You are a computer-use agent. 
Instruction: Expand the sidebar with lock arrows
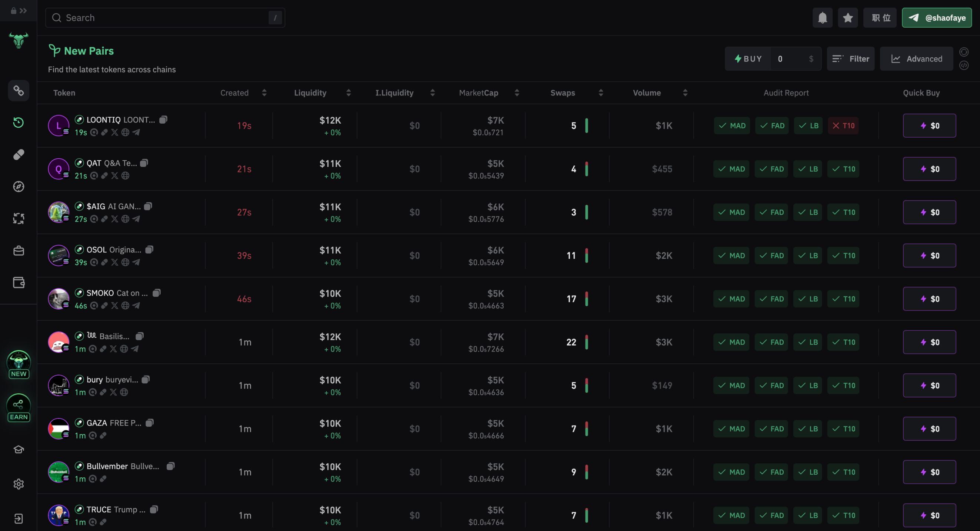click(x=19, y=11)
